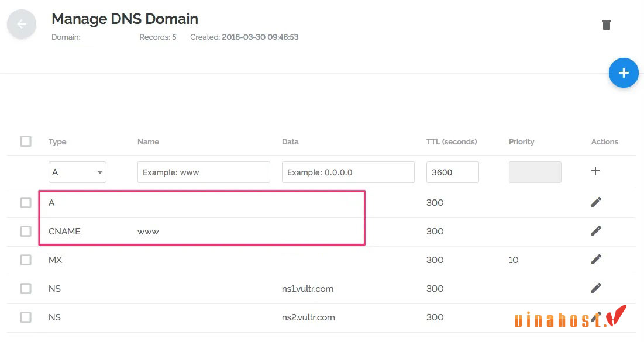Screen dimensions: 644x342
Task: Click the plus icon in Actions column
Action: (x=595, y=171)
